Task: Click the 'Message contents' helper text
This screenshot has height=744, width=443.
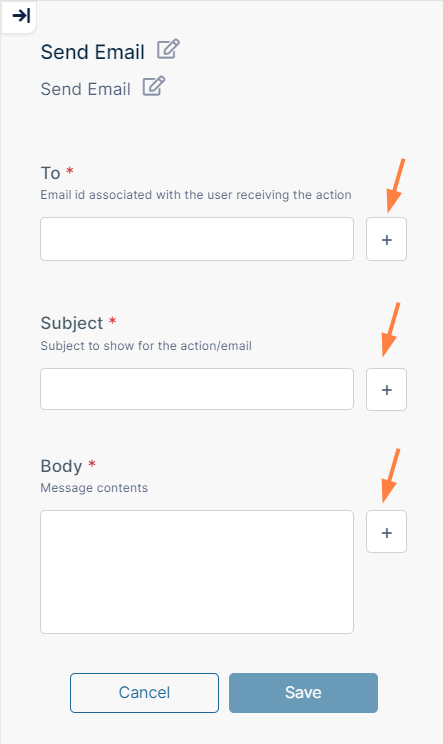Action: (94, 488)
